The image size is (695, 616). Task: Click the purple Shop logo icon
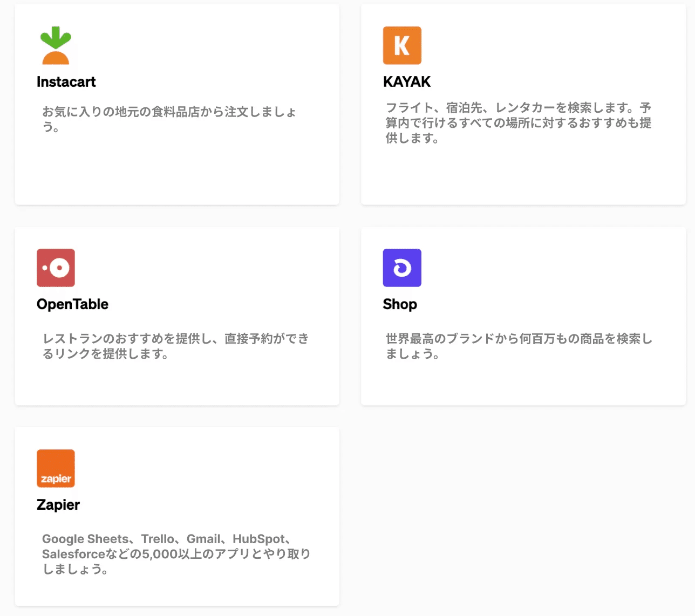point(402,268)
